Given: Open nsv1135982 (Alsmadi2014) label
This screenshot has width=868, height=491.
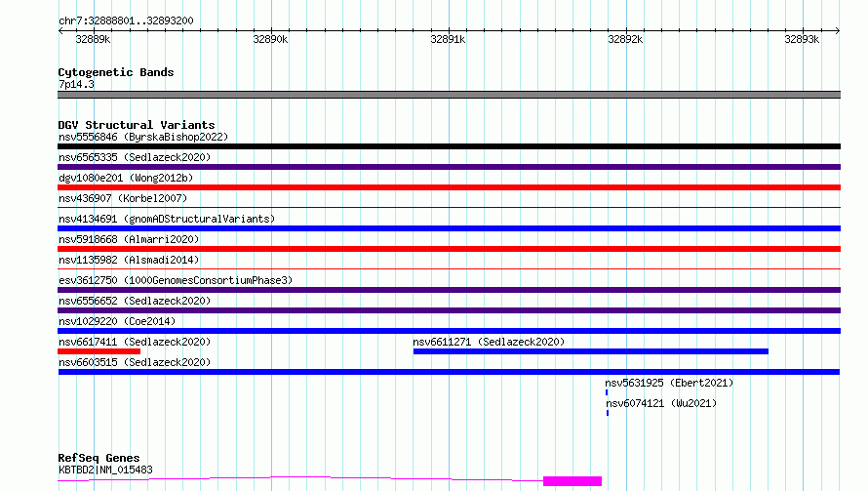Looking at the screenshot, I should 129,260.
